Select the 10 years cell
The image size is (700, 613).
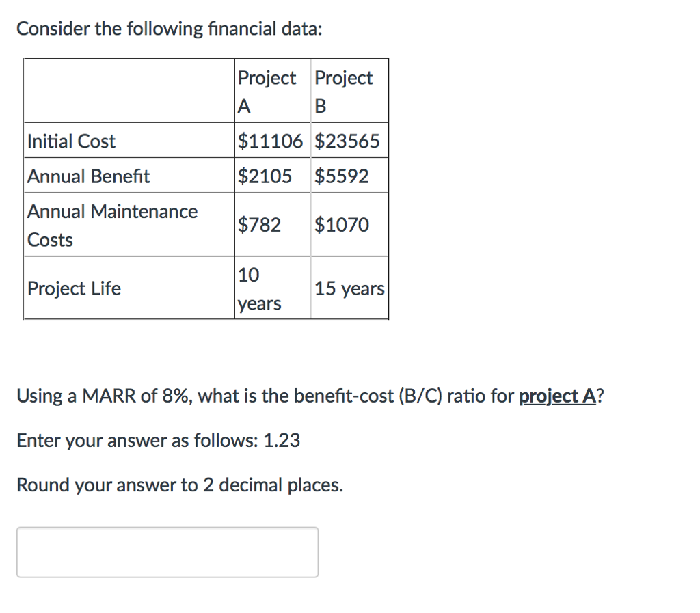(259, 288)
